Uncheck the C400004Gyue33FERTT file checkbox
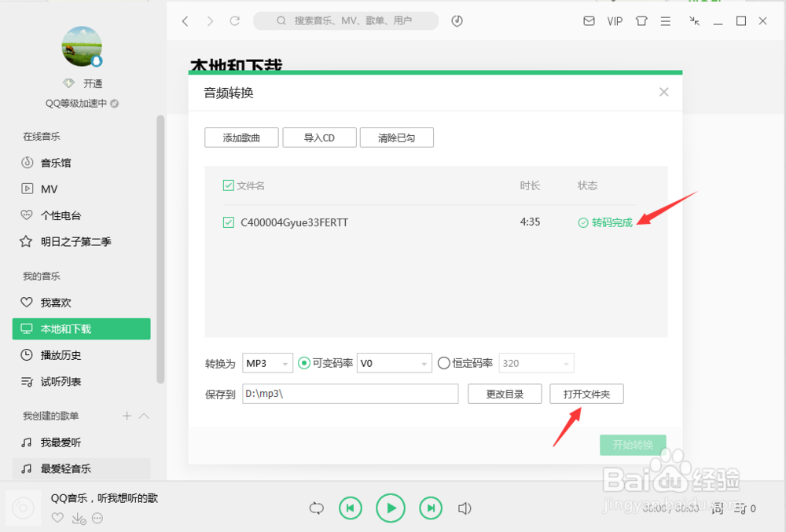The height and width of the screenshot is (532, 786). point(228,222)
